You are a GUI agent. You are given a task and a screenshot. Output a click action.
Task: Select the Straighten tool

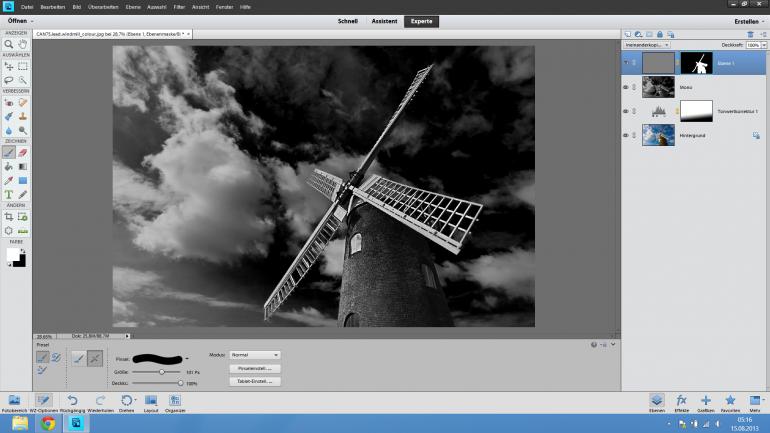[x=23, y=230]
